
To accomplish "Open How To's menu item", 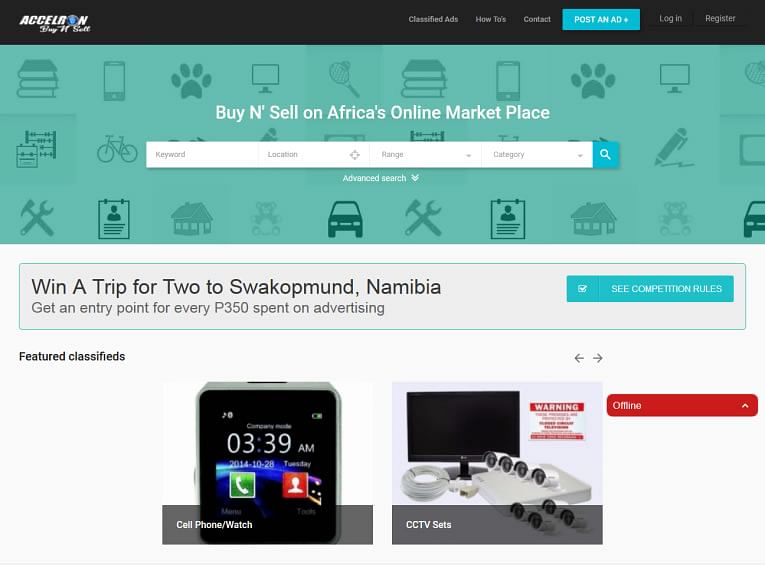I will tap(491, 20).
